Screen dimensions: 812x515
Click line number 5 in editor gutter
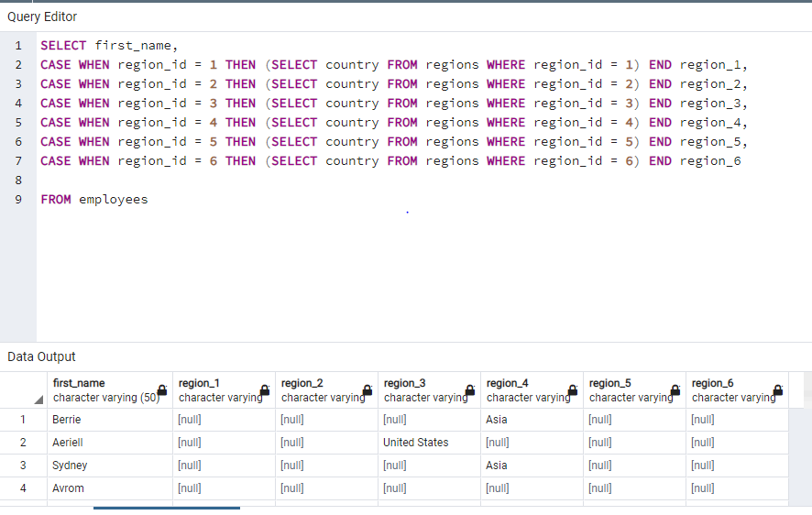18,123
